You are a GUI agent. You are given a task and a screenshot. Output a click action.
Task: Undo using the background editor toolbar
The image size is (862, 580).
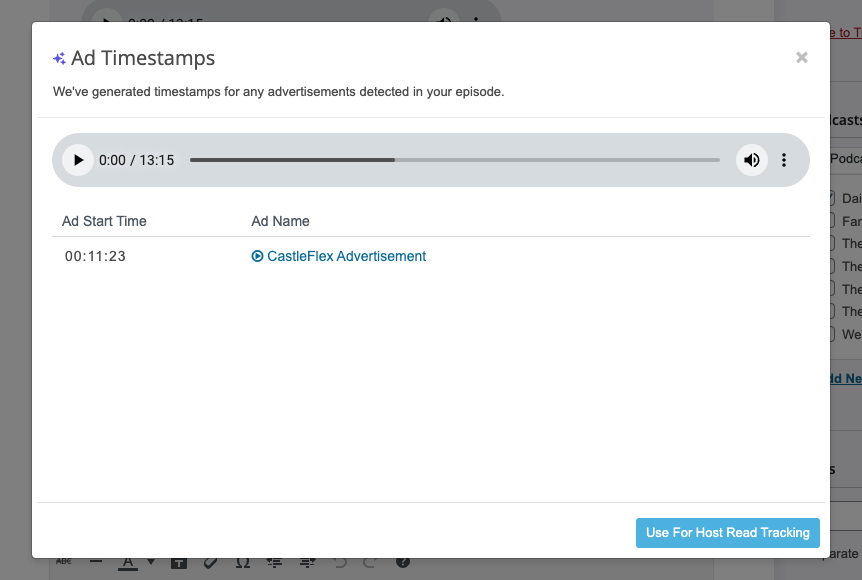[x=340, y=562]
